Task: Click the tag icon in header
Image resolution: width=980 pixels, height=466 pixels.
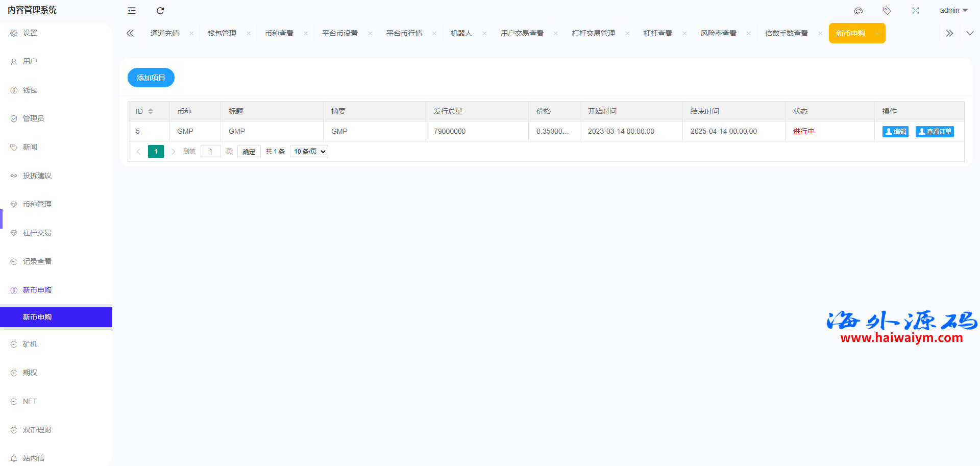Action: [x=887, y=11]
